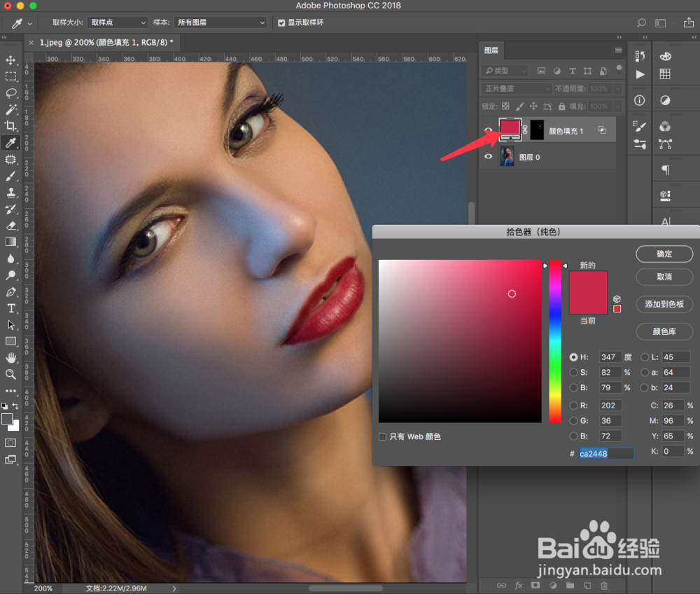Screen dimensions: 700x594
Task: Select the Path Selection tool
Action: pyautogui.click(x=10, y=325)
